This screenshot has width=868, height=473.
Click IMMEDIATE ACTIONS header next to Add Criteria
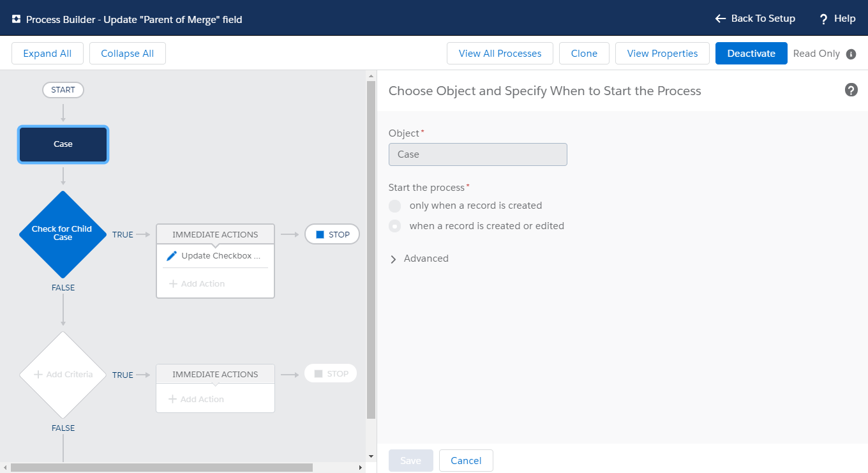[215, 374]
